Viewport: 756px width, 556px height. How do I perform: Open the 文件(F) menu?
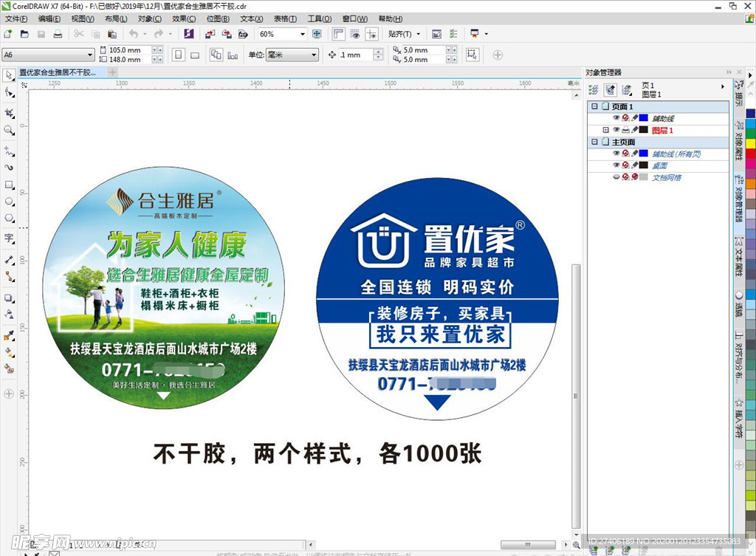(x=16, y=18)
